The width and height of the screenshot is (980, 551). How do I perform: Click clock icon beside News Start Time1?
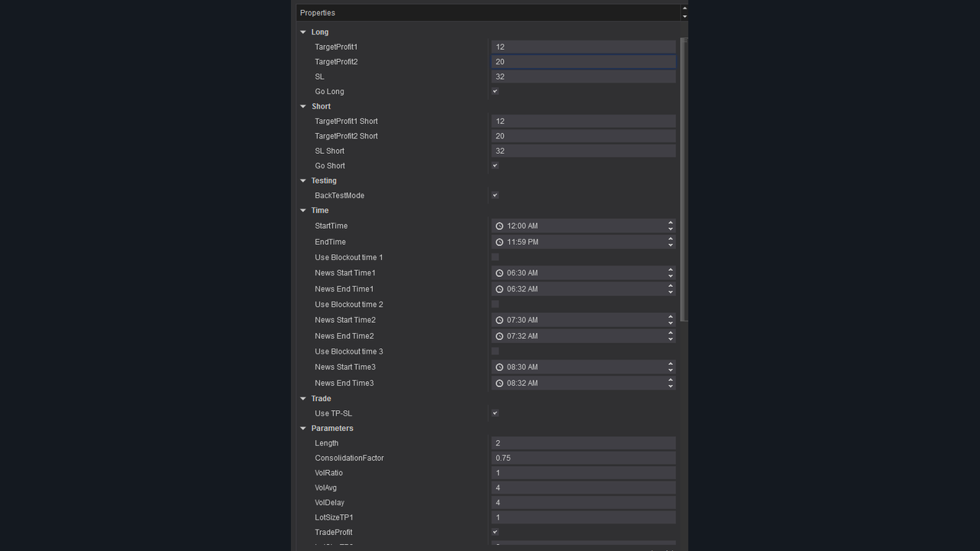point(499,273)
